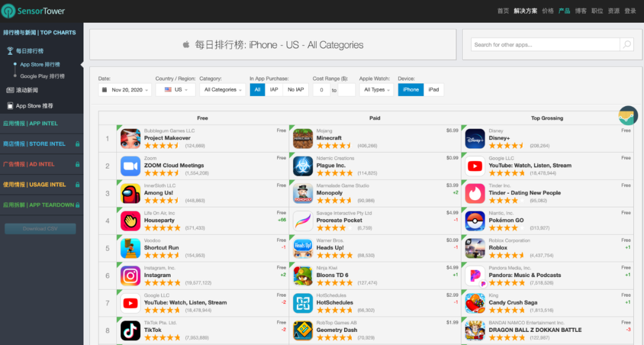Open the Date dropdown Nov 20, 2020
Screen dimensions: 644x345
[125, 89]
